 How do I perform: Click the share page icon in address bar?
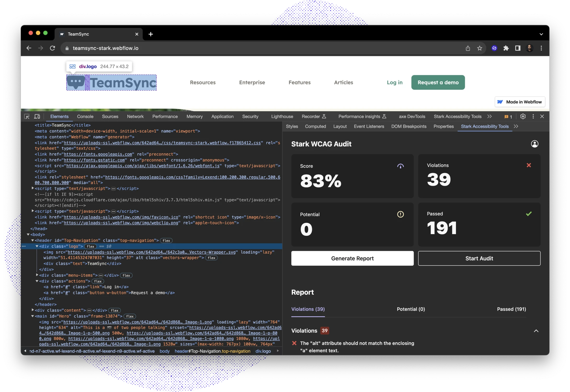468,48
